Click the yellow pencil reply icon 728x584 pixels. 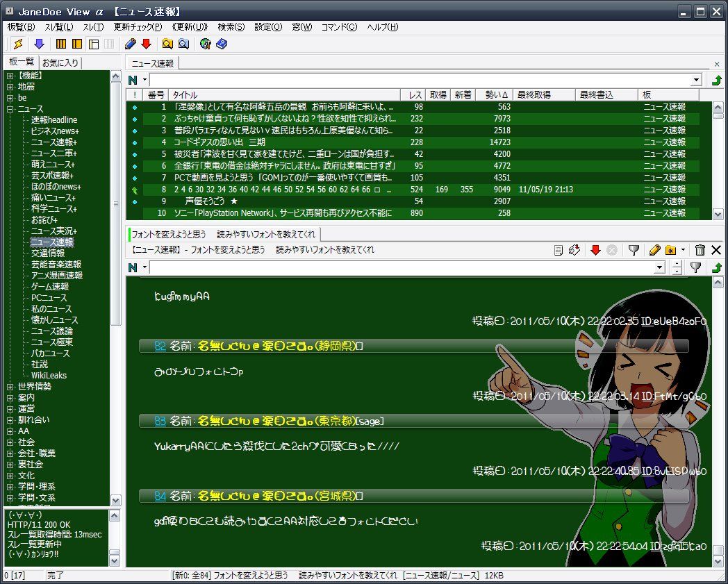pos(654,250)
